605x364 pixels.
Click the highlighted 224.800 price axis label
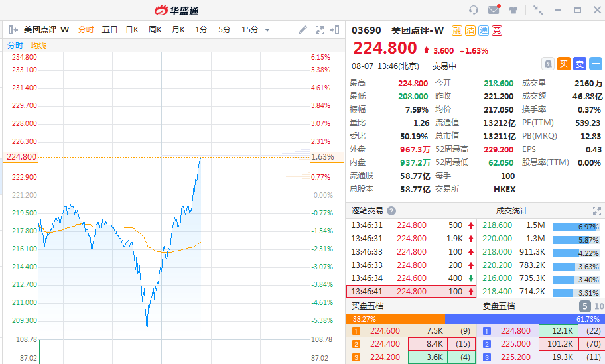click(x=21, y=157)
